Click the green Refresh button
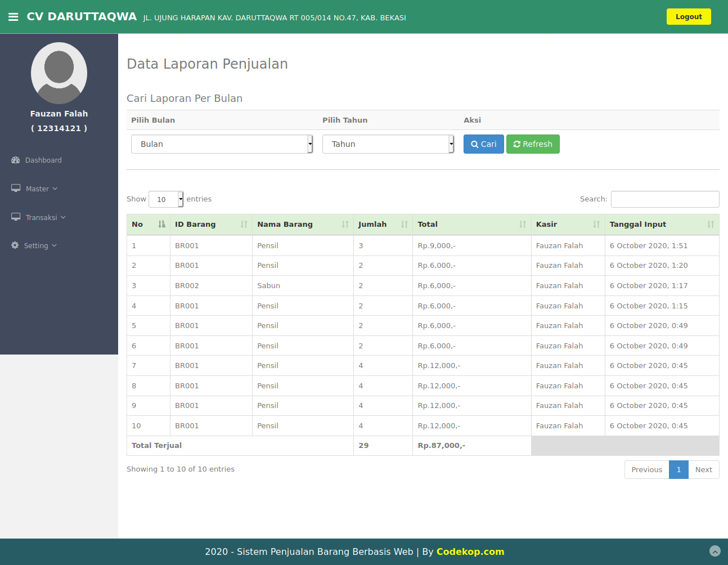Image resolution: width=728 pixels, height=565 pixels. (x=533, y=144)
